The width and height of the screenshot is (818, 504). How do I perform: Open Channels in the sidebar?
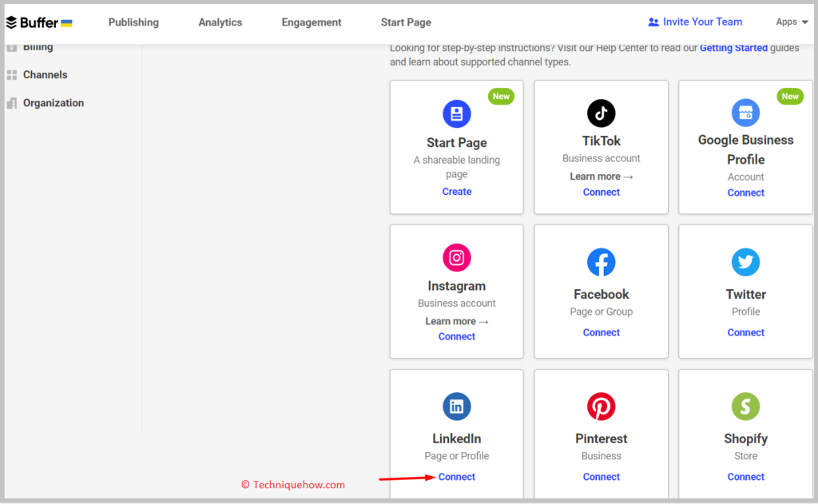(45, 74)
